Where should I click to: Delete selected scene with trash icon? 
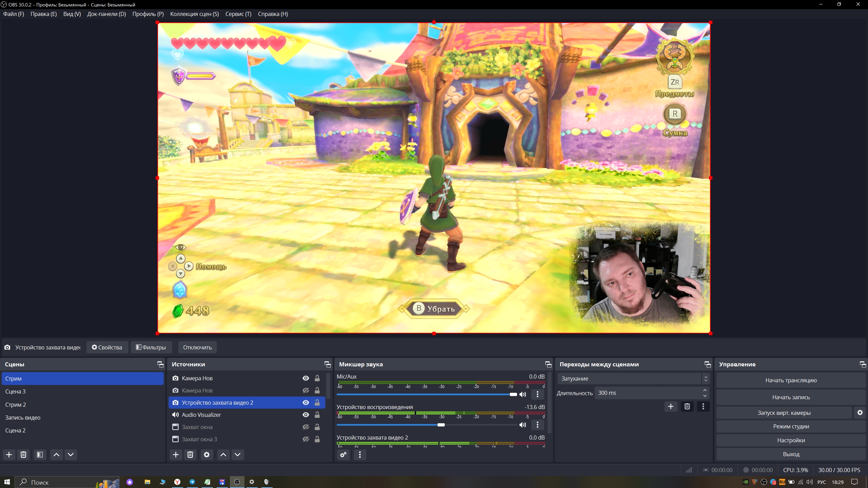coord(23,454)
